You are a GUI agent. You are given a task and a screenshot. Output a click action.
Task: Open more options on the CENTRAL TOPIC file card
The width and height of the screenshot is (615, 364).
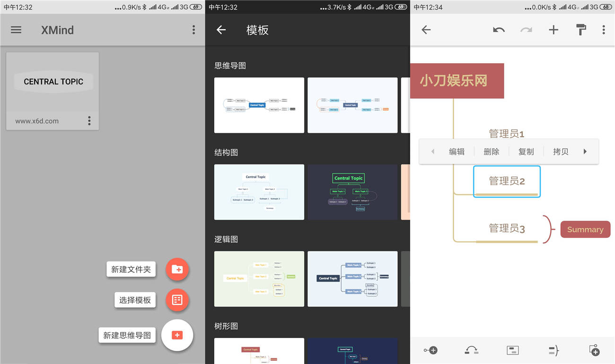[89, 121]
